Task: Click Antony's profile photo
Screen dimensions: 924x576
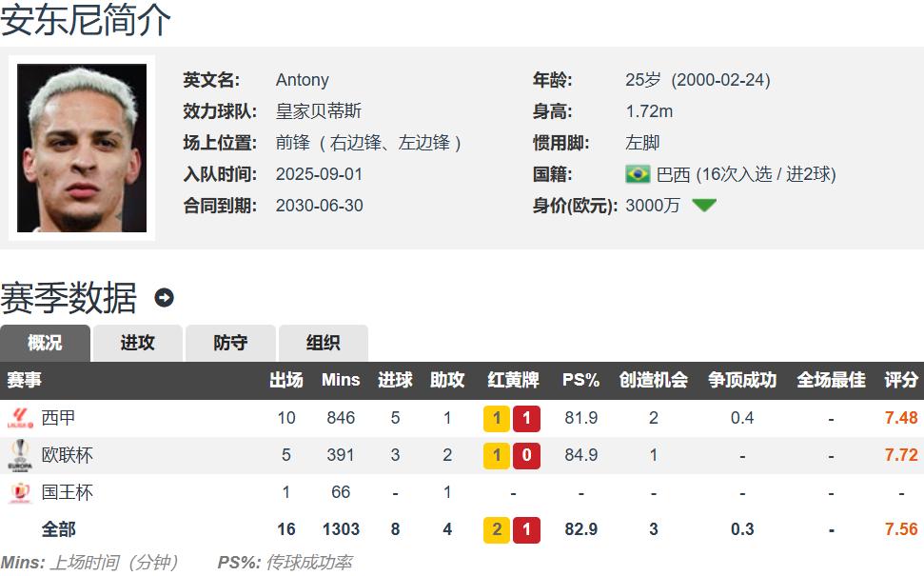Action: 82,148
